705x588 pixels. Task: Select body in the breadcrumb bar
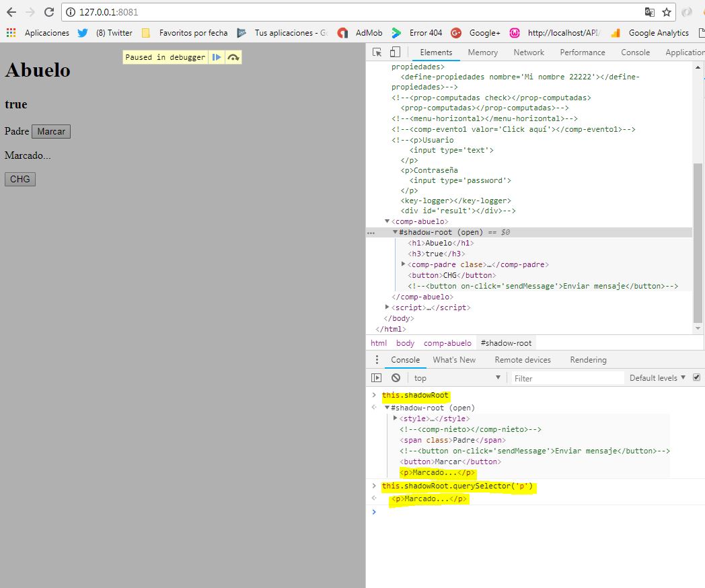coord(405,343)
